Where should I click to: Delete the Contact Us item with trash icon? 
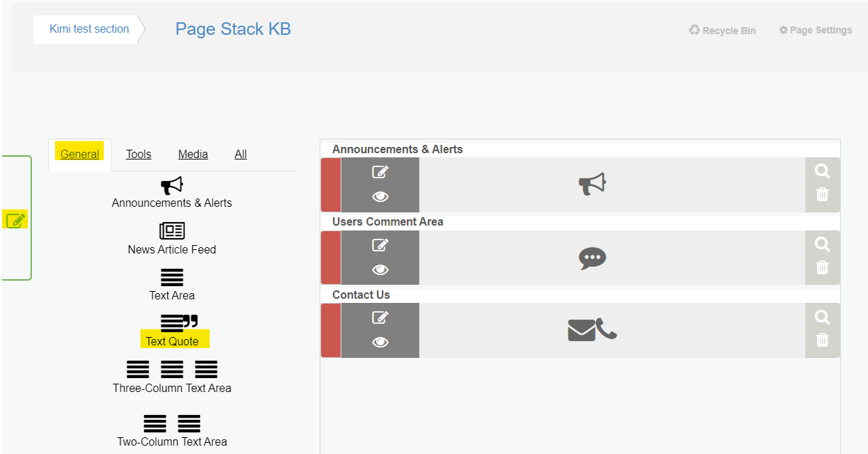pos(823,340)
